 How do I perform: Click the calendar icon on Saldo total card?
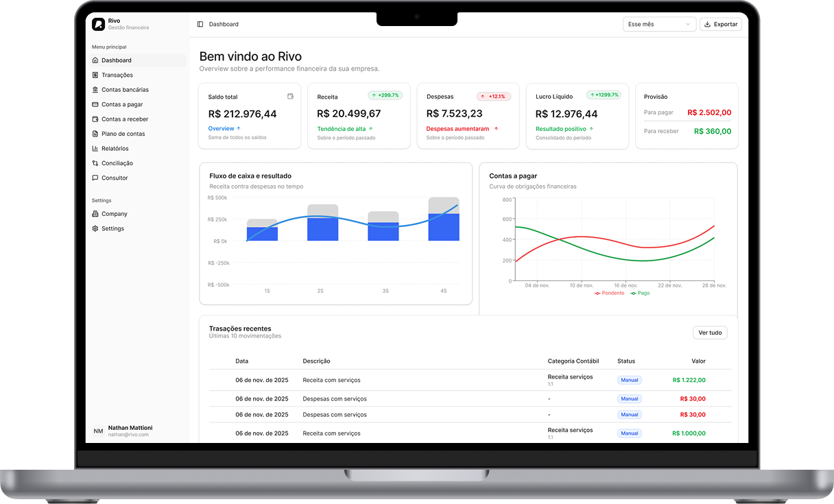[x=291, y=97]
